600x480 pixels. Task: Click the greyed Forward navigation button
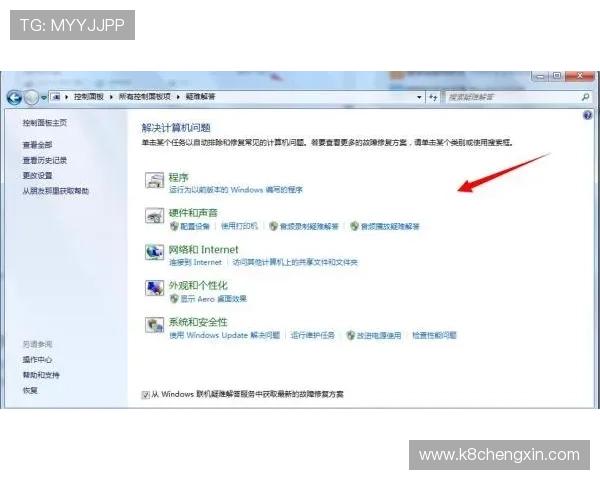click(31, 98)
